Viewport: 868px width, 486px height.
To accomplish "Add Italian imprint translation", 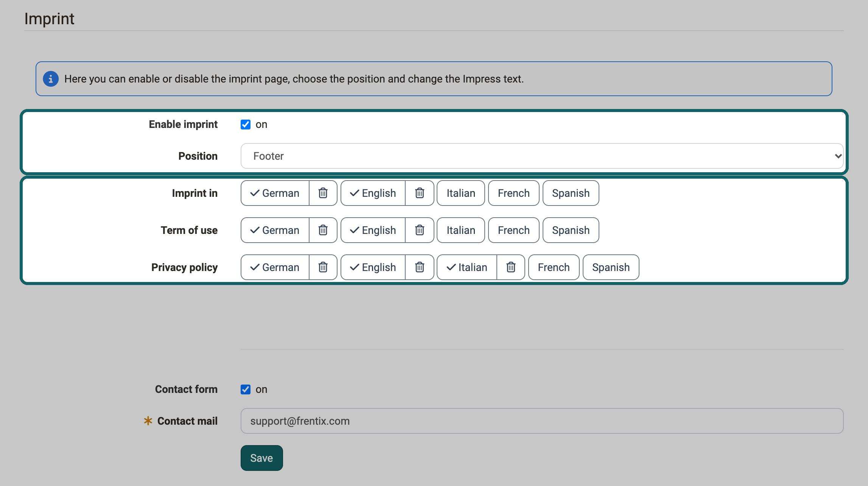I will 461,193.
